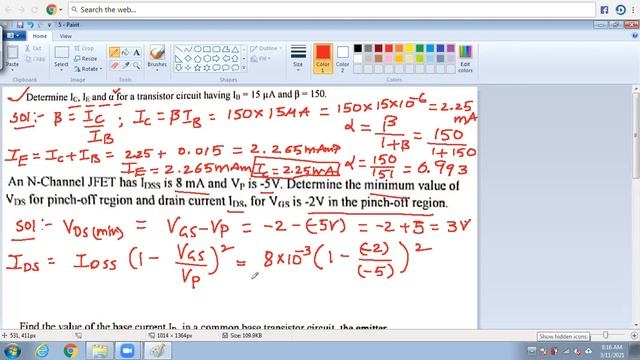640x360 pixels.
Task: Pick the Right triangle shape
Action: point(179,59)
